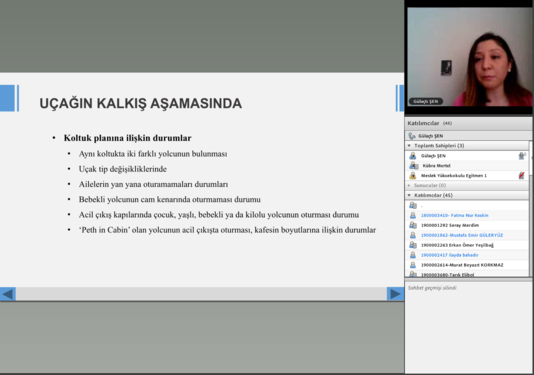Expand the Sunucular (0) group
This screenshot has width=534, height=375.
pos(409,185)
